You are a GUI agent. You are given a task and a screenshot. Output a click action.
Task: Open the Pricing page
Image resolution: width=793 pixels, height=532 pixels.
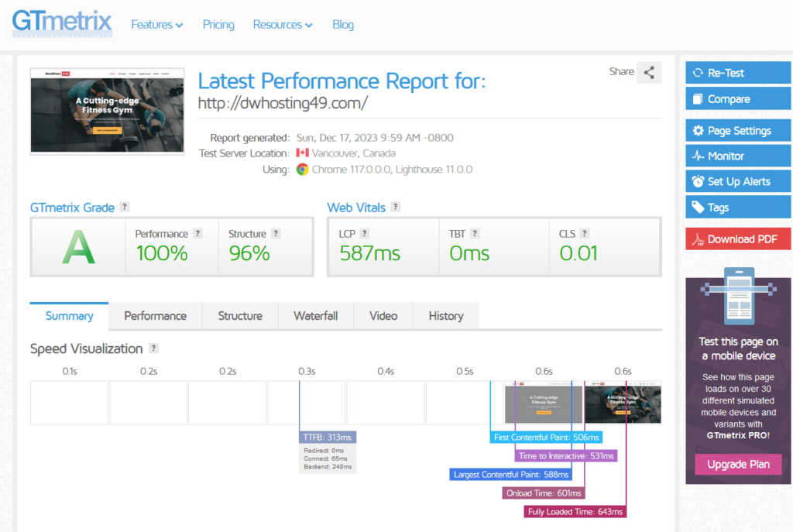pyautogui.click(x=218, y=24)
